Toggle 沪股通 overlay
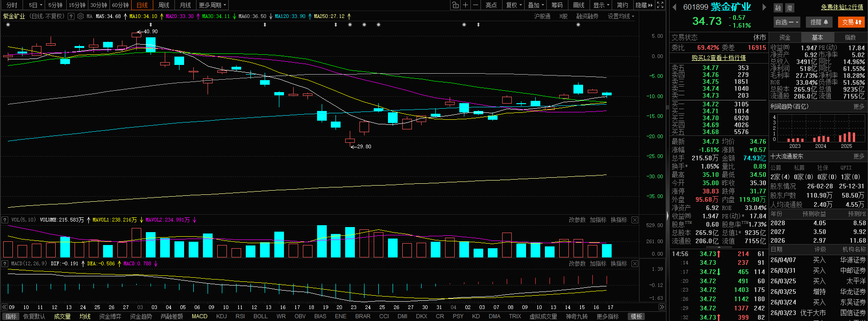Viewport: 868px width, 321px height. 542,16
